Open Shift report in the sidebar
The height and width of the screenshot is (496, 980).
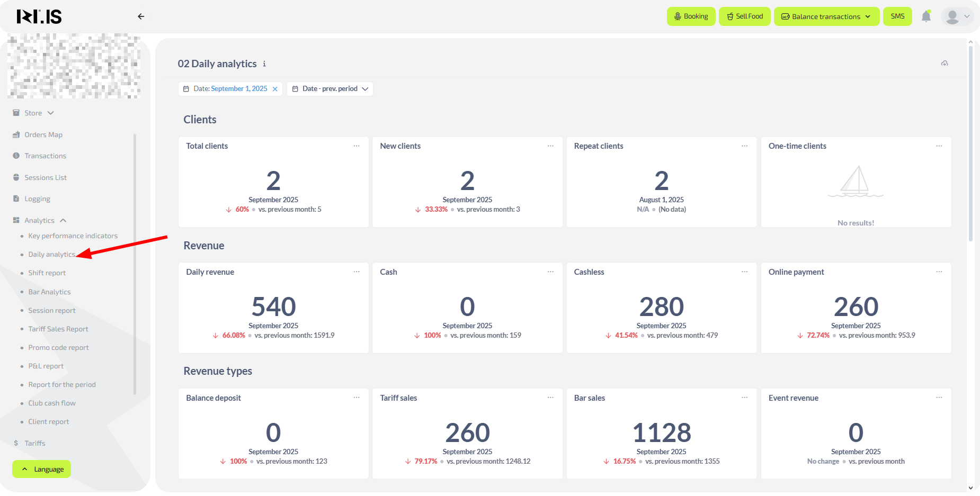click(47, 273)
